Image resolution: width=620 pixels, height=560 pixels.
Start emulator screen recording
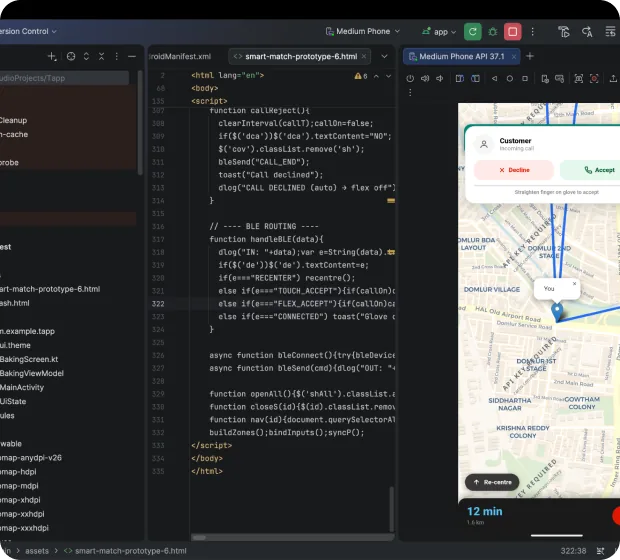point(594,78)
